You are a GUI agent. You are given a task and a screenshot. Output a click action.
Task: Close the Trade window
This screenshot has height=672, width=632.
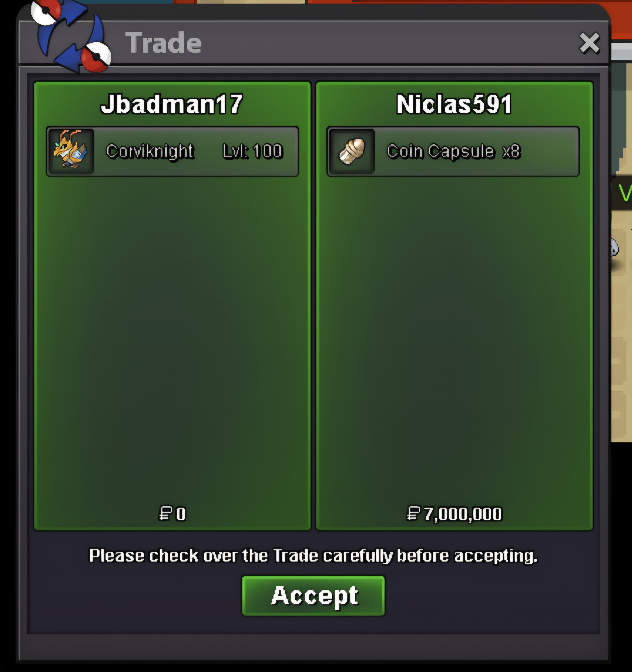[589, 43]
